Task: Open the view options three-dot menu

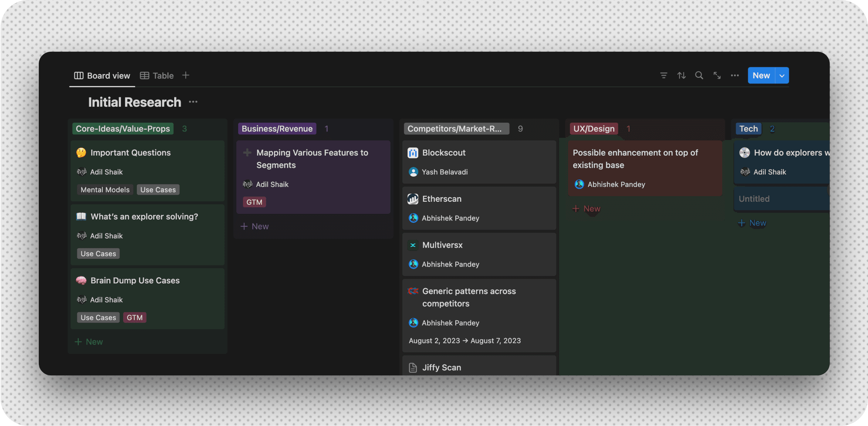Action: pyautogui.click(x=734, y=75)
